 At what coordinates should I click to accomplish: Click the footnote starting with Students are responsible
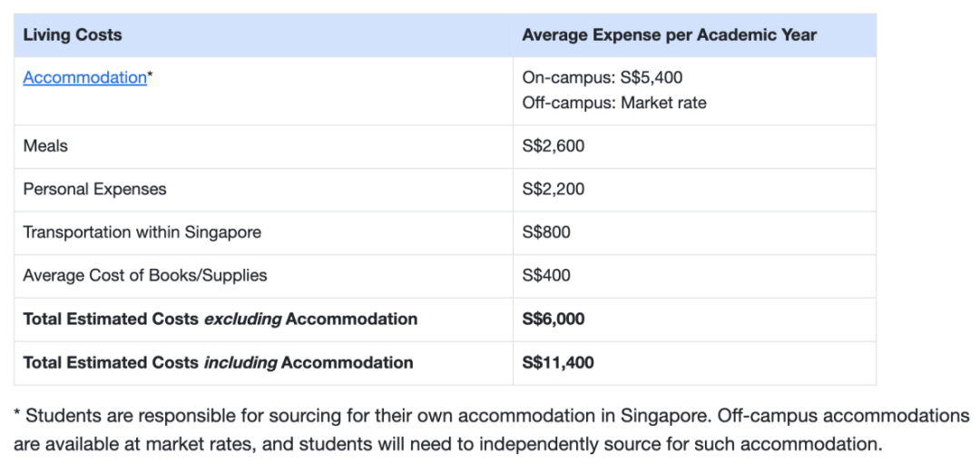[x=491, y=416]
